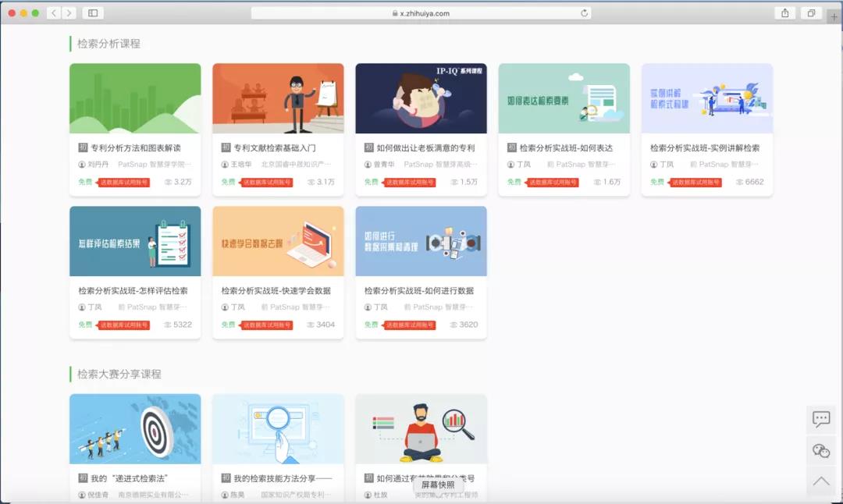Click the red tag on the 3.1万 views card
843x504 pixels.
(266, 182)
